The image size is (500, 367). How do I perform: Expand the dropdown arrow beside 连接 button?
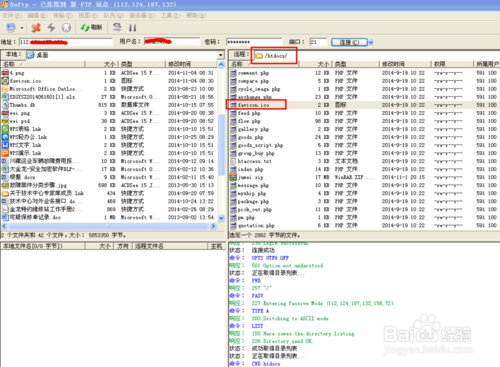click(x=371, y=42)
